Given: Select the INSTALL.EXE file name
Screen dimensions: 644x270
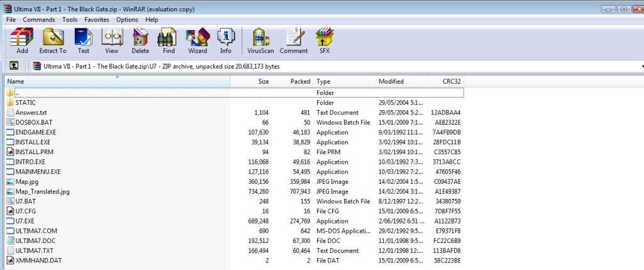Looking at the screenshot, I should click(33, 142).
